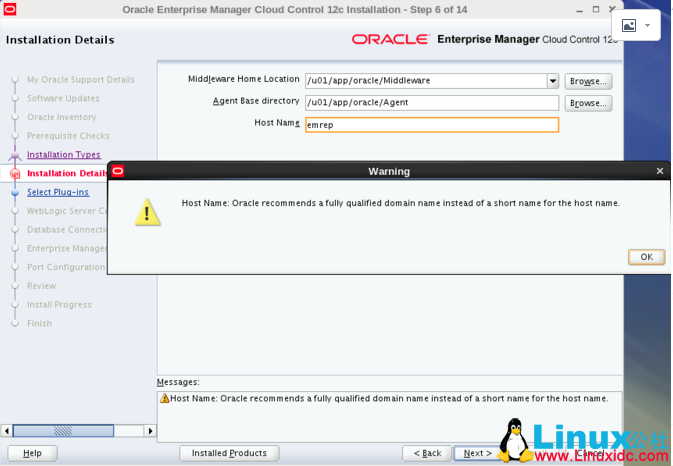Click the Installation Types step marker icon
Viewport: 673px width, 466px height.
point(15,155)
